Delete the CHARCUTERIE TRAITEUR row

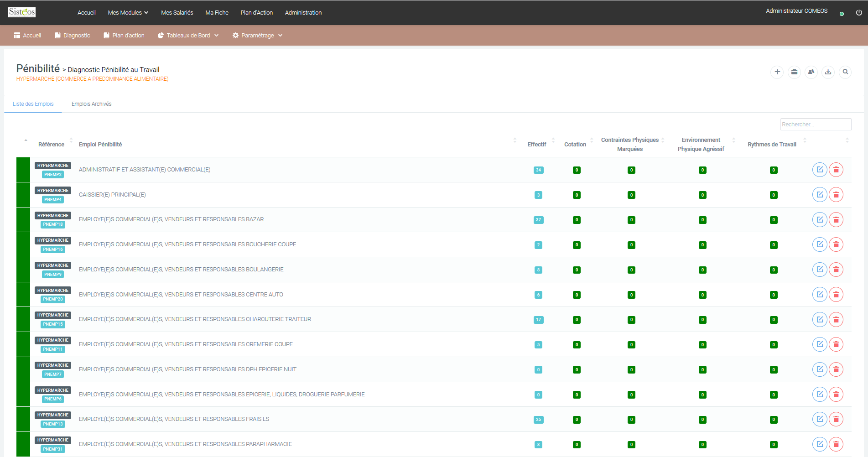(836, 319)
